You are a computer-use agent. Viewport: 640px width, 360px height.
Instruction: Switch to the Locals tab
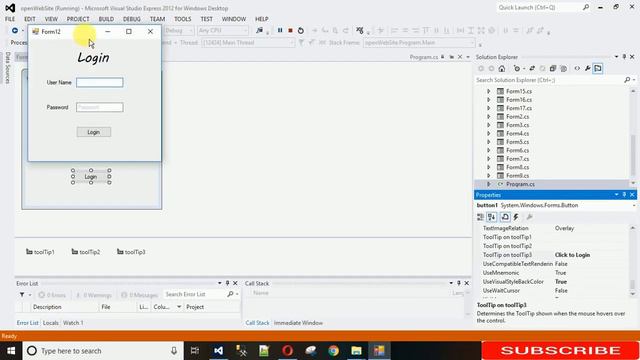point(51,323)
